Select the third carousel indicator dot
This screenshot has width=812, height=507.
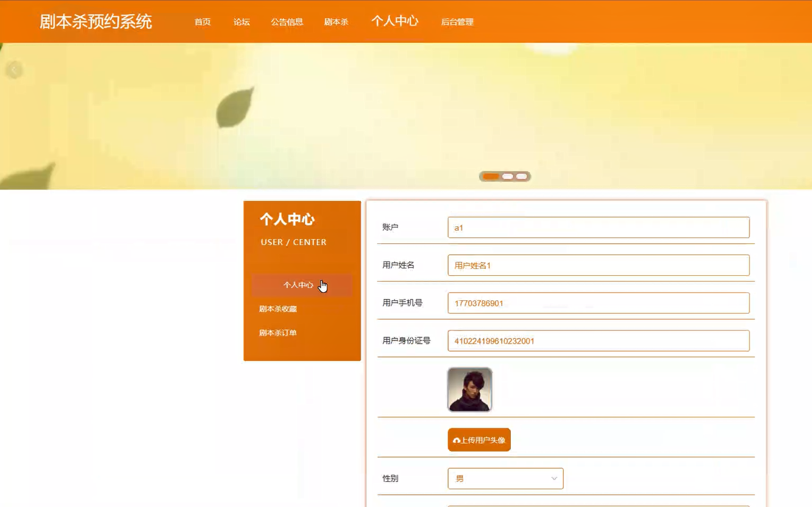click(x=521, y=176)
